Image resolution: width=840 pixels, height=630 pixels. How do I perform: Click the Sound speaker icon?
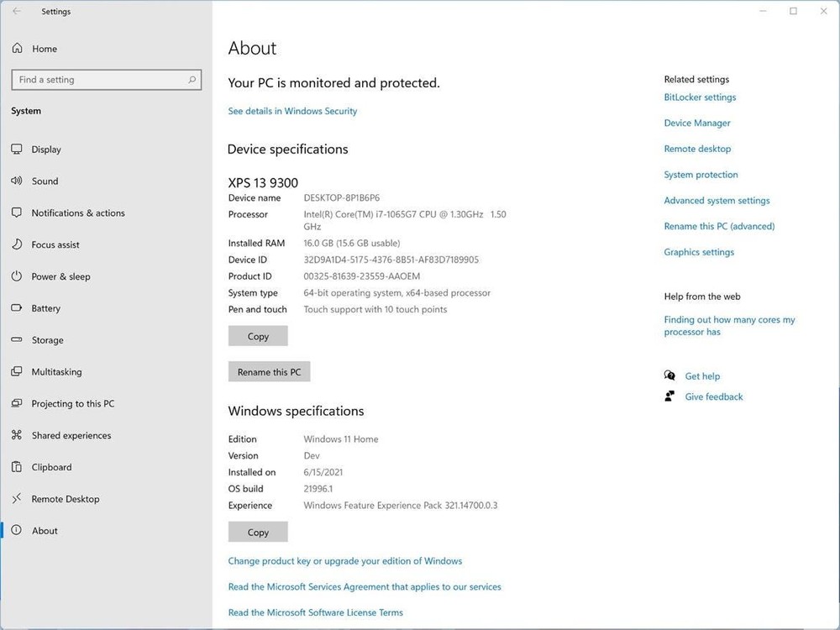[x=17, y=181]
